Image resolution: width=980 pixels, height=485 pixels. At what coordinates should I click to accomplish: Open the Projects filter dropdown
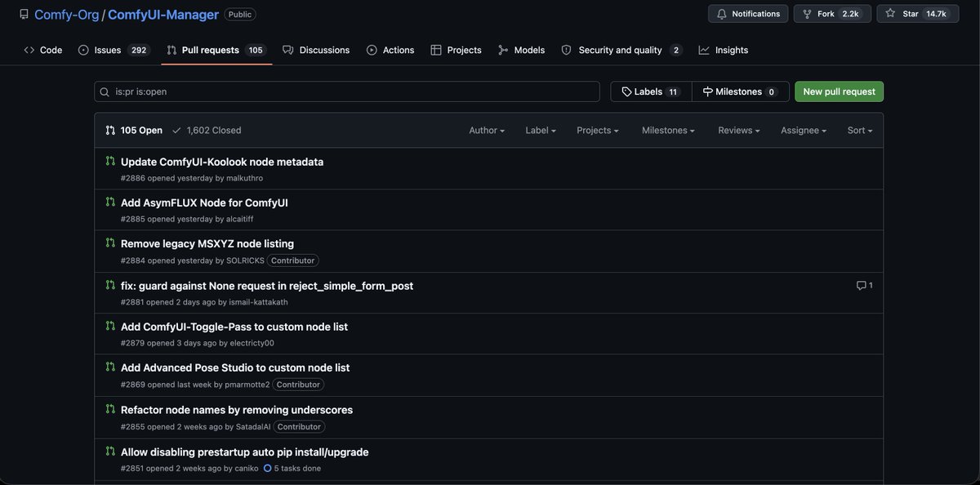point(598,130)
